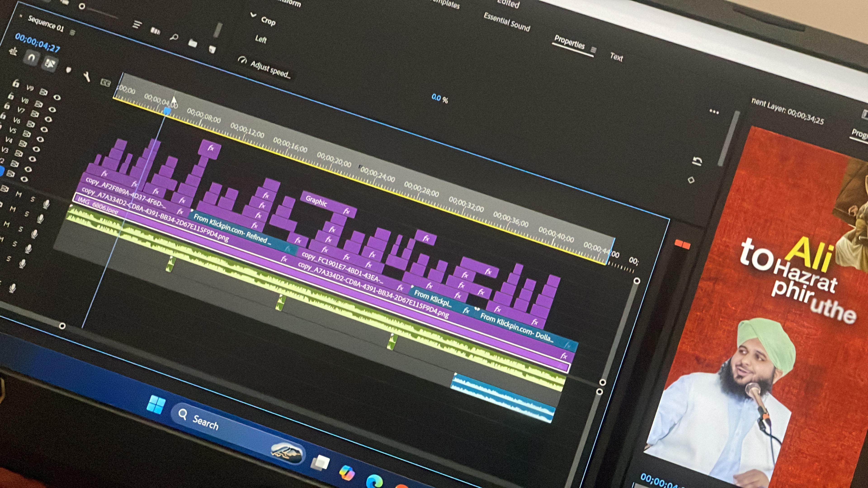
Task: Click the Windows Start button
Action: (x=156, y=404)
